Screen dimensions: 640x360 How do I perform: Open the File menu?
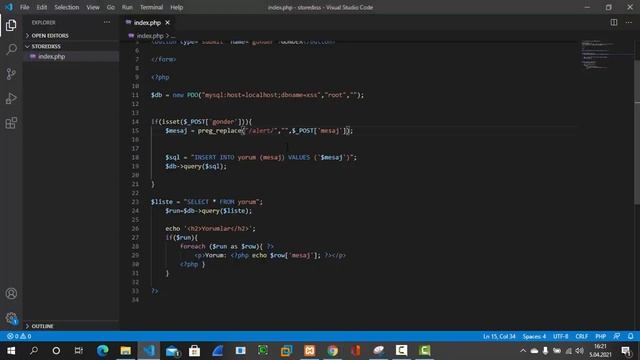tap(24, 7)
